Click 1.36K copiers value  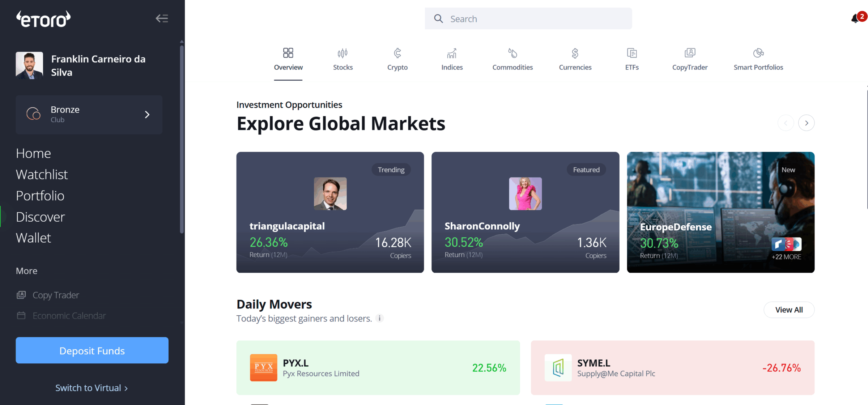coord(591,242)
